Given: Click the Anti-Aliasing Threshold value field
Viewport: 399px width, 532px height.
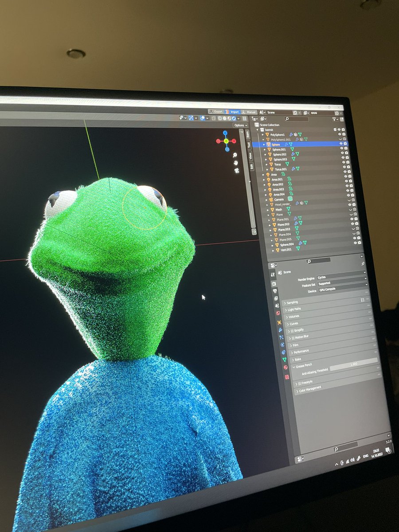Looking at the screenshot, I should tap(354, 364).
